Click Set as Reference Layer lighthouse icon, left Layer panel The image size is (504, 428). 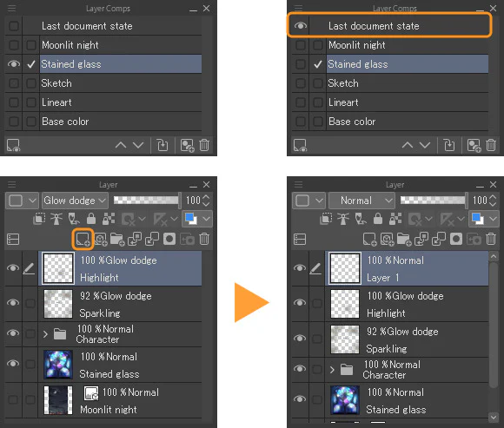tap(56, 219)
